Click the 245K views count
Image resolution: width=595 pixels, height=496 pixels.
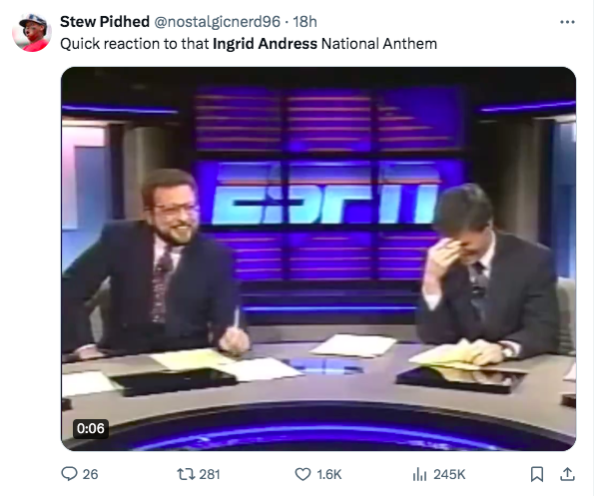tap(450, 474)
